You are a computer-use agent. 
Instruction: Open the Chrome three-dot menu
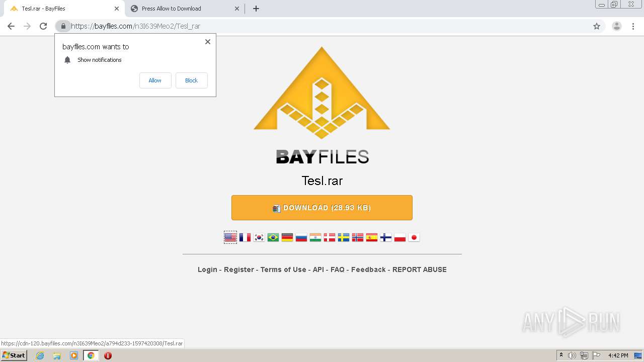pos(633,26)
